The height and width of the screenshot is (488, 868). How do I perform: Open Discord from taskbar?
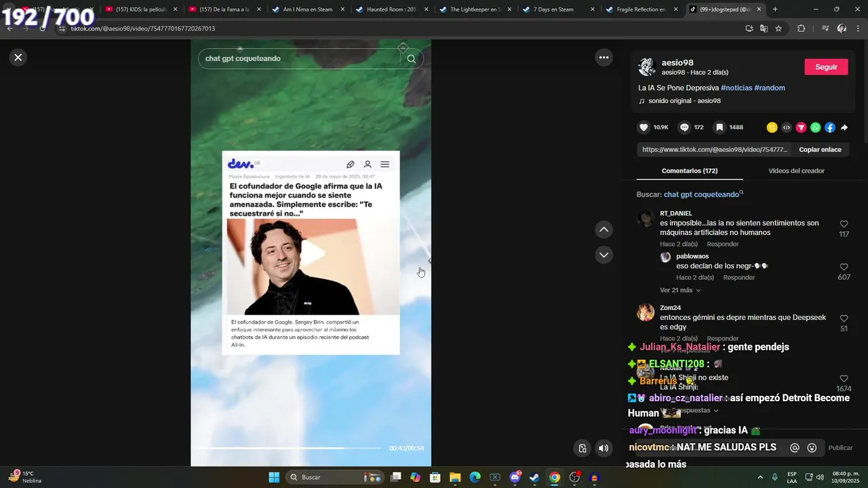pos(515,477)
